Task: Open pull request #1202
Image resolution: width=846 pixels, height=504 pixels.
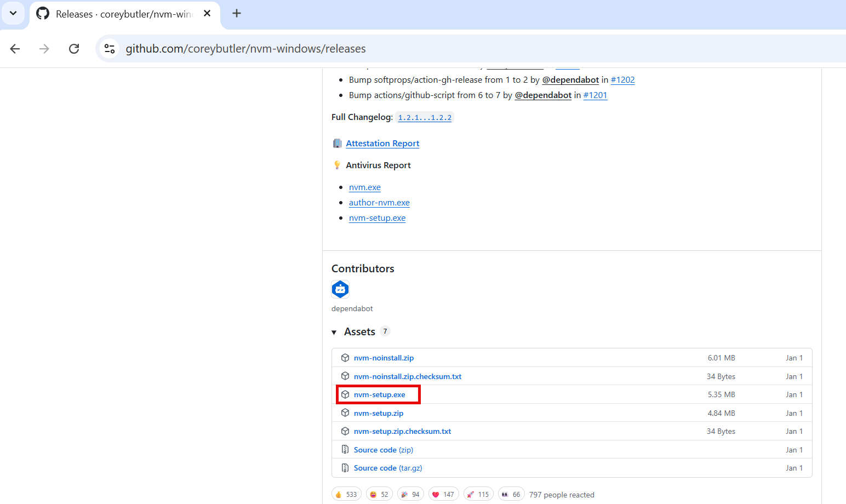Action: [x=622, y=80]
